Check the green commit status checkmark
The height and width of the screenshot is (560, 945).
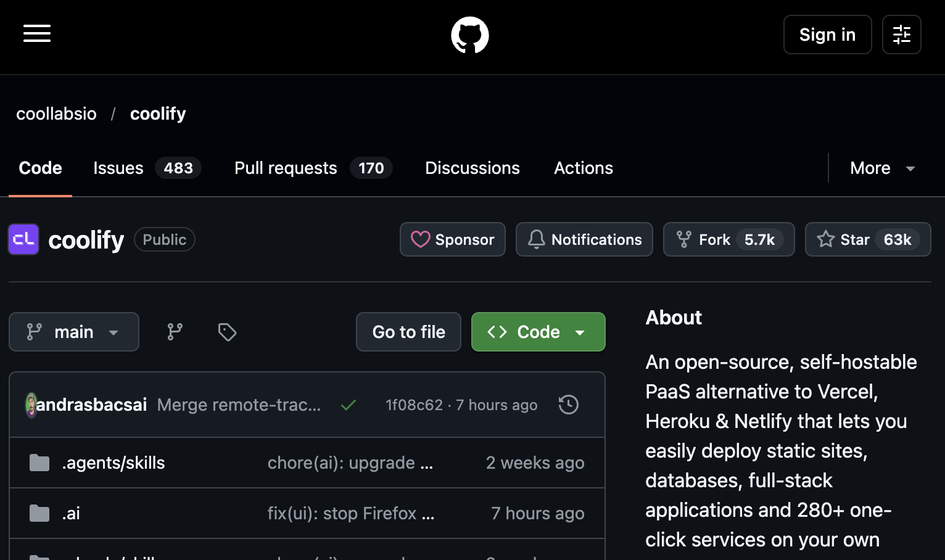pos(349,405)
